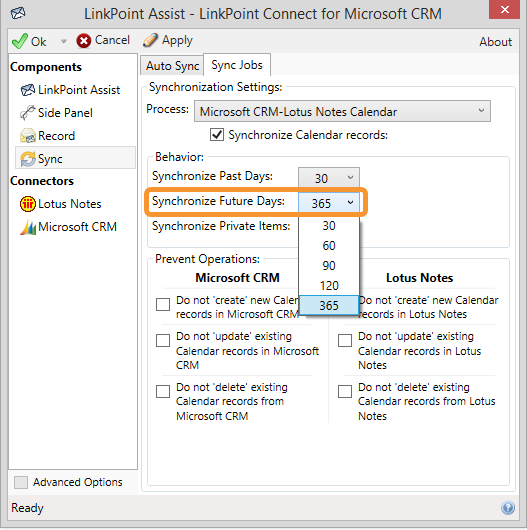Open the LinkPoint Assist component
The width and height of the screenshot is (527, 530).
pyautogui.click(x=70, y=90)
